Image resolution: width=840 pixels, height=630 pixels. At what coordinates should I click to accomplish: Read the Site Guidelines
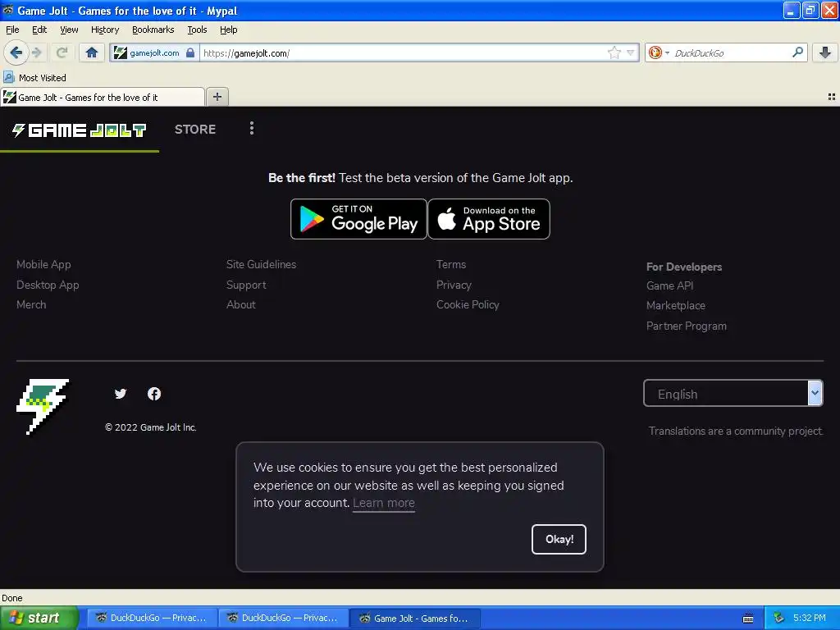(261, 264)
